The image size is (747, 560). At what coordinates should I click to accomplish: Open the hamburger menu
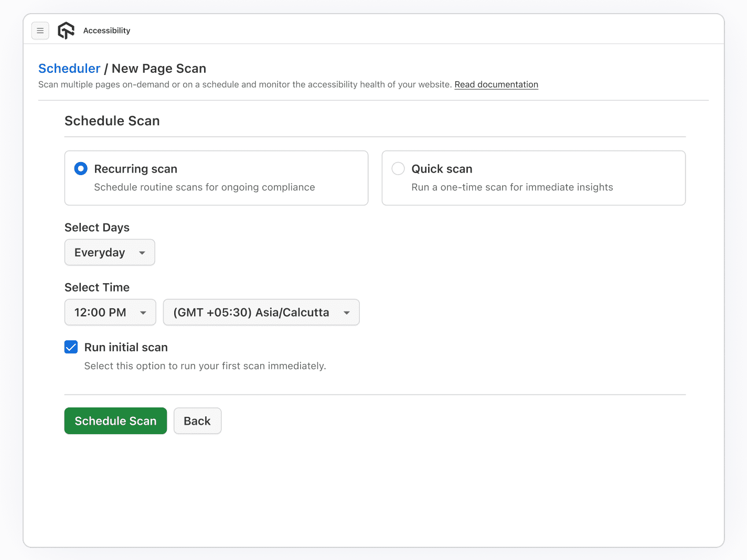[40, 31]
